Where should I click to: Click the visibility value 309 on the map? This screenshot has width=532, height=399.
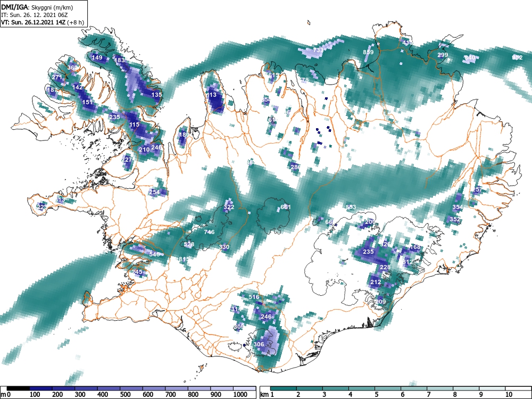point(239,327)
